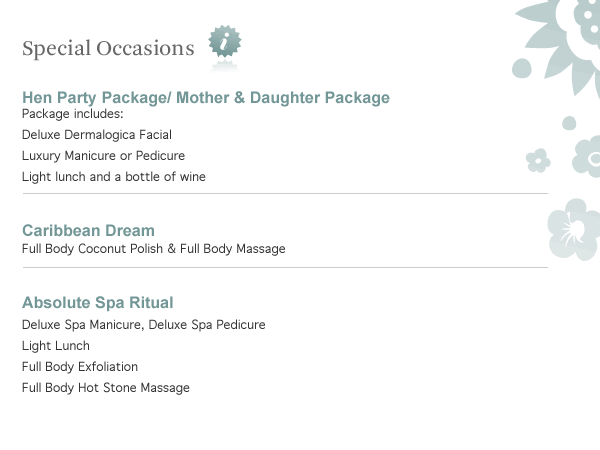Click the large teal dot near top flower
The image size is (600, 450).
point(521,68)
